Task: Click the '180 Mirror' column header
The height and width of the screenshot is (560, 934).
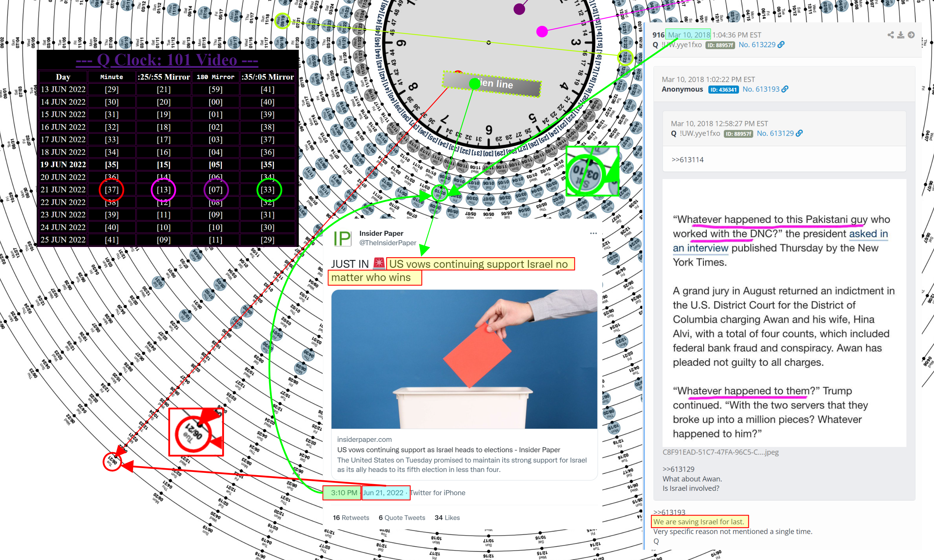Action: tap(215, 77)
